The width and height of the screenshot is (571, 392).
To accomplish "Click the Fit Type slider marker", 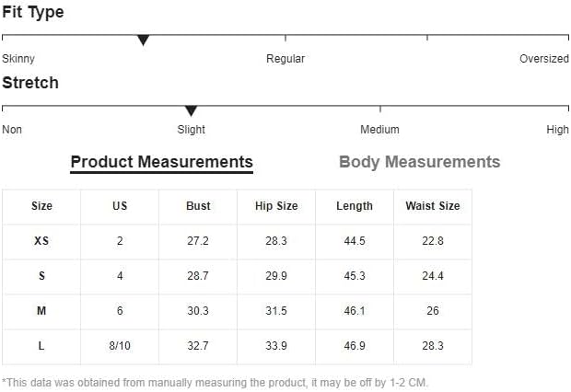I will coord(143,40).
